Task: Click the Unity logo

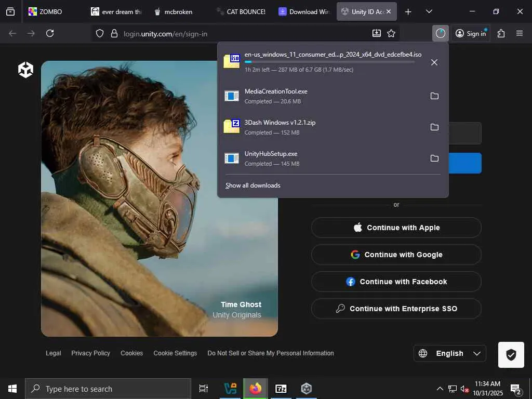Action: 25,70
